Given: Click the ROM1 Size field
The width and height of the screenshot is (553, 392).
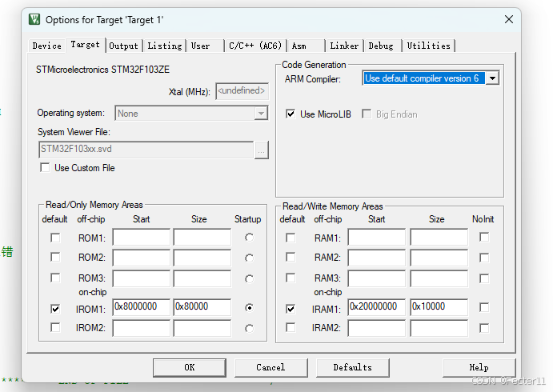Looking at the screenshot, I should (x=202, y=238).
